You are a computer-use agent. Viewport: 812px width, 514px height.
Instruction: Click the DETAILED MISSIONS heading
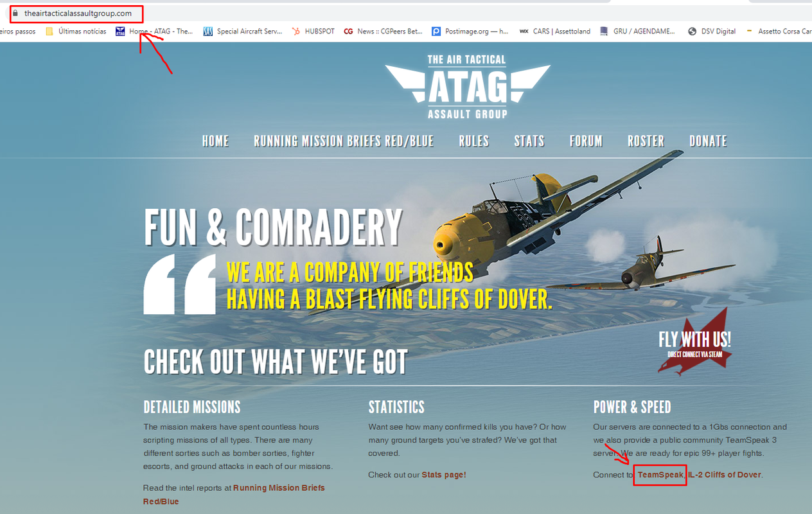point(192,407)
